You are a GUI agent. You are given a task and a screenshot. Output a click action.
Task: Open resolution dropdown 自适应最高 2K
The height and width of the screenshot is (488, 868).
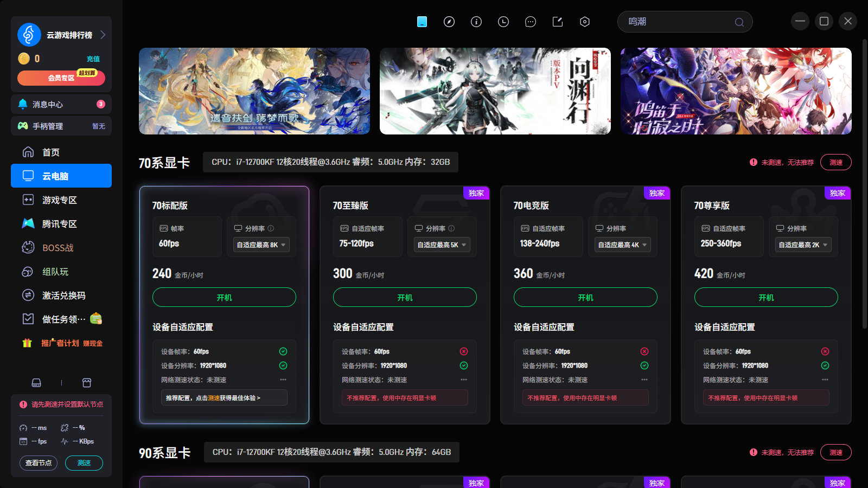point(803,245)
